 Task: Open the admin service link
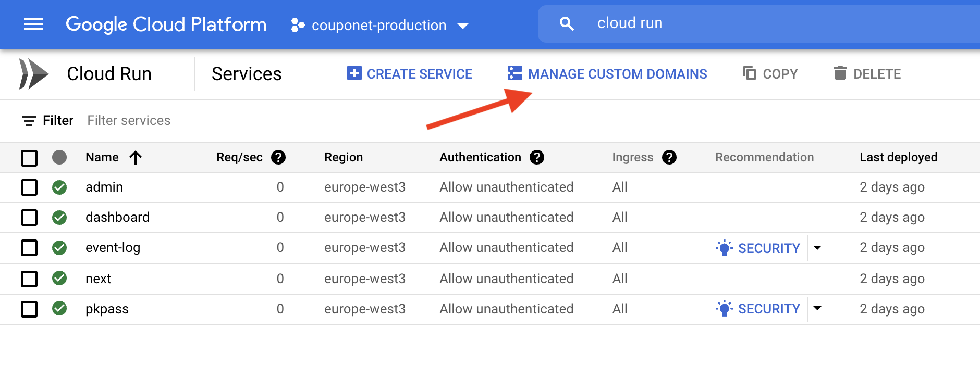[x=104, y=187]
